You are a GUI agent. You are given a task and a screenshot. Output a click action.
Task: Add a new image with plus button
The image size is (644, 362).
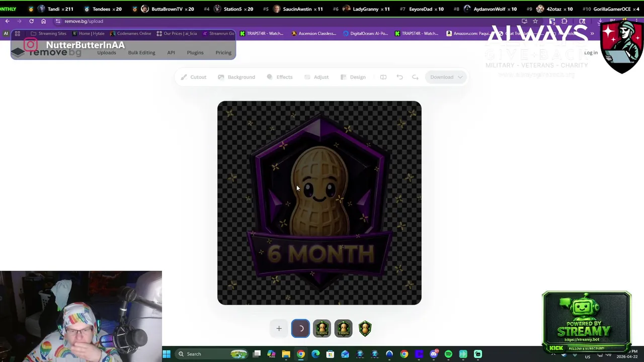tap(279, 328)
